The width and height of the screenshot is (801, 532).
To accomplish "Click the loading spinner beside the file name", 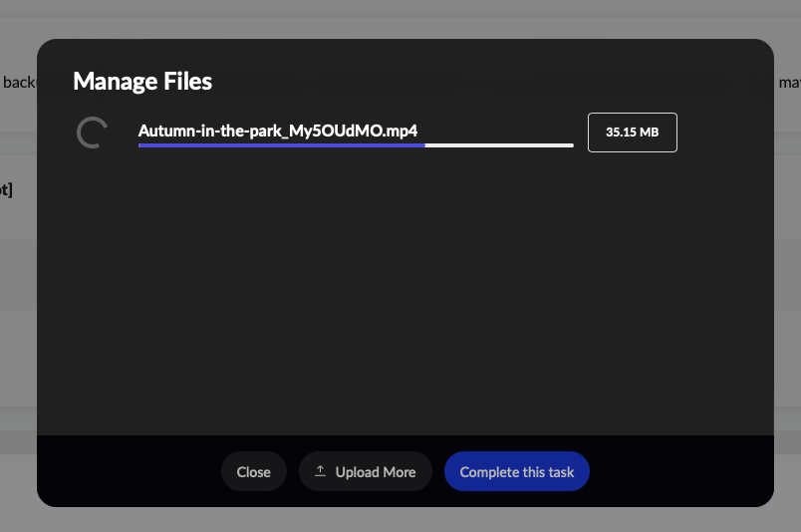I will (x=92, y=133).
